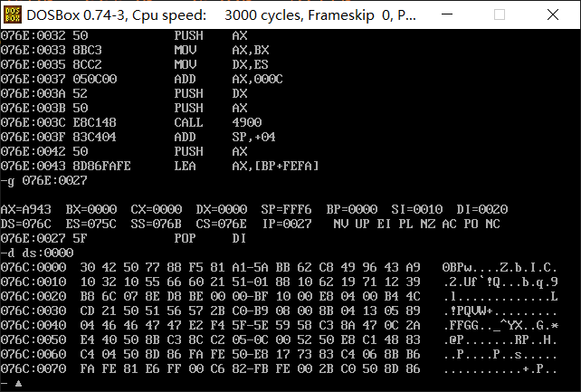
Task: Click the 'CALL 4900' instruction line
Action: 131,122
